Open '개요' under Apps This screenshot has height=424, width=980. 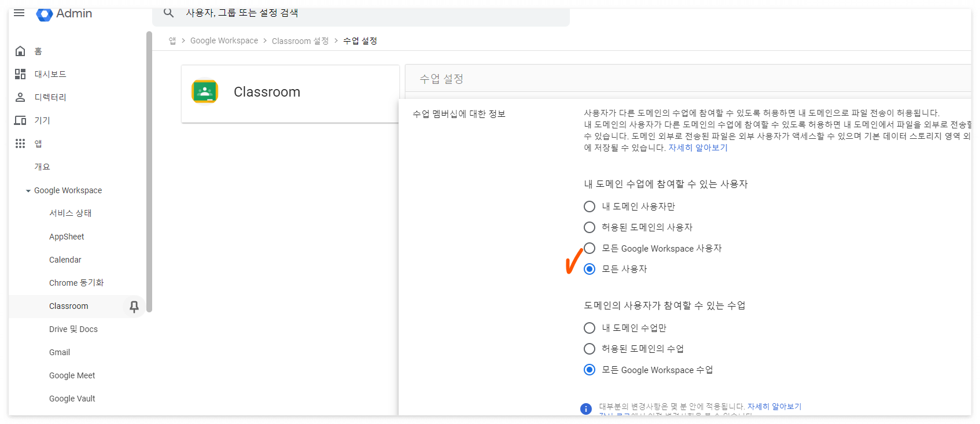[42, 167]
